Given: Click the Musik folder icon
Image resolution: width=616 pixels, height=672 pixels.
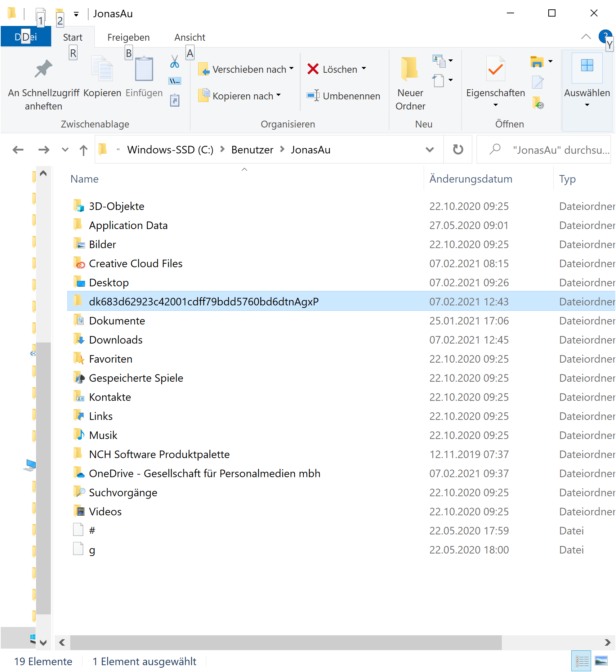Looking at the screenshot, I should 79,435.
